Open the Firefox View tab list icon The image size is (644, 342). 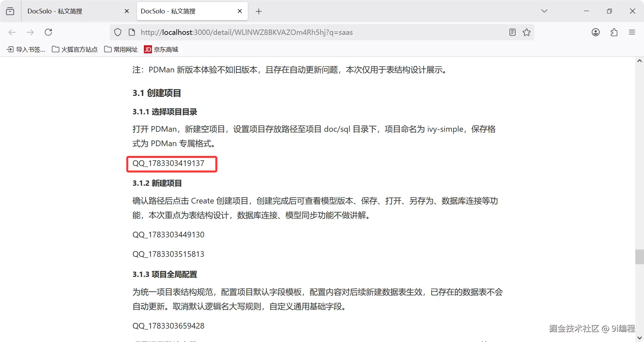pyautogui.click(x=10, y=11)
